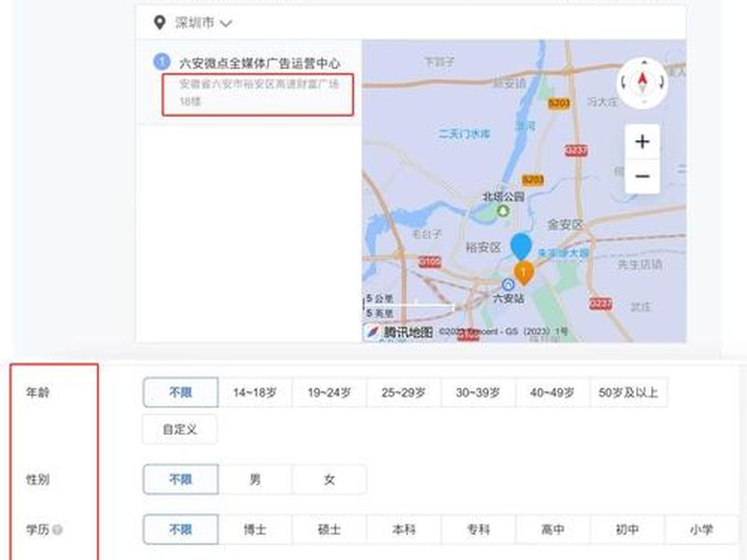Select education level 高中
The height and width of the screenshot is (560, 747).
click(552, 529)
